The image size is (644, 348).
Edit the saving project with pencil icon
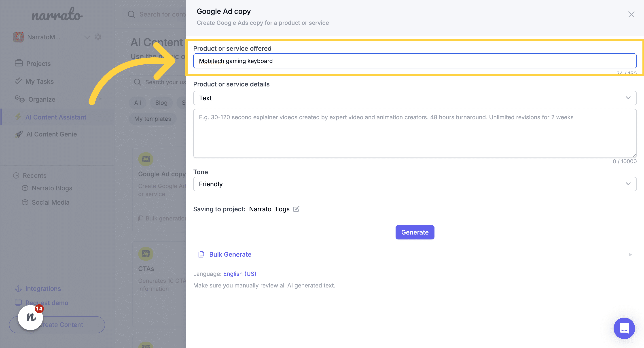pyautogui.click(x=296, y=209)
